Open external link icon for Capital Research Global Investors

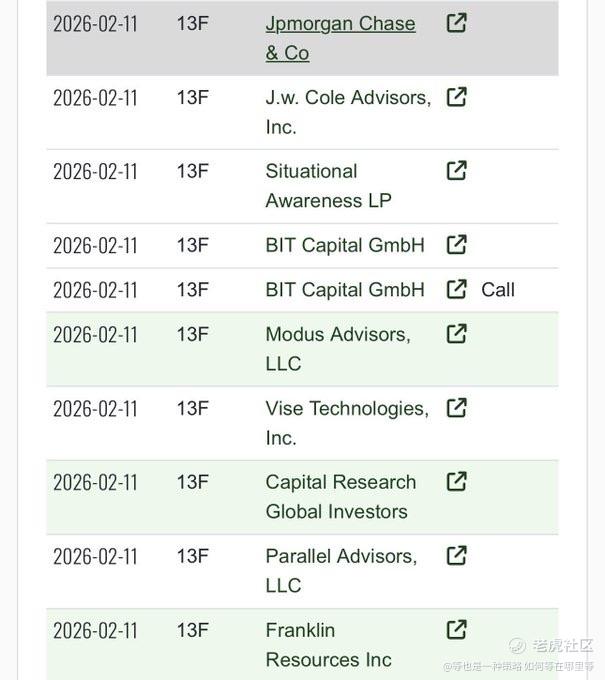click(456, 482)
